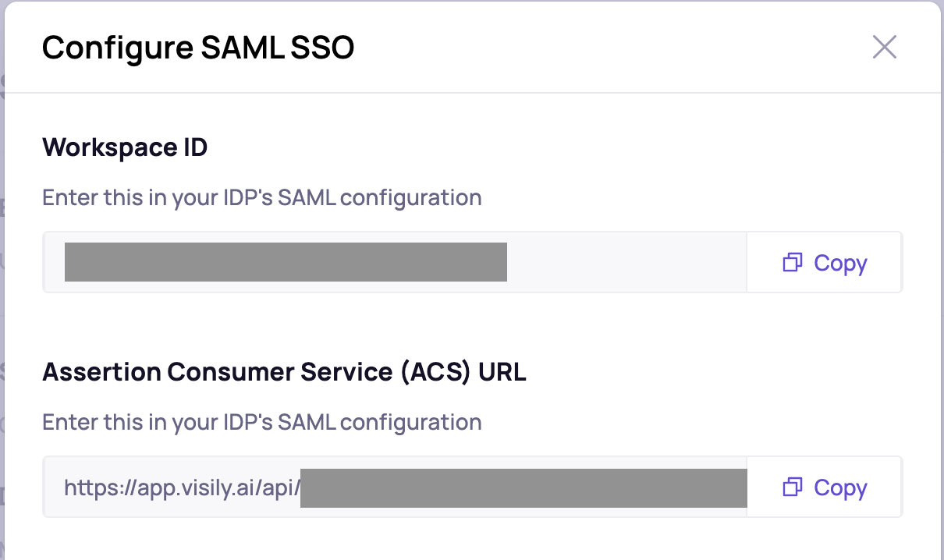944x560 pixels.
Task: Click the Workspace ID heading
Action: tap(125, 147)
